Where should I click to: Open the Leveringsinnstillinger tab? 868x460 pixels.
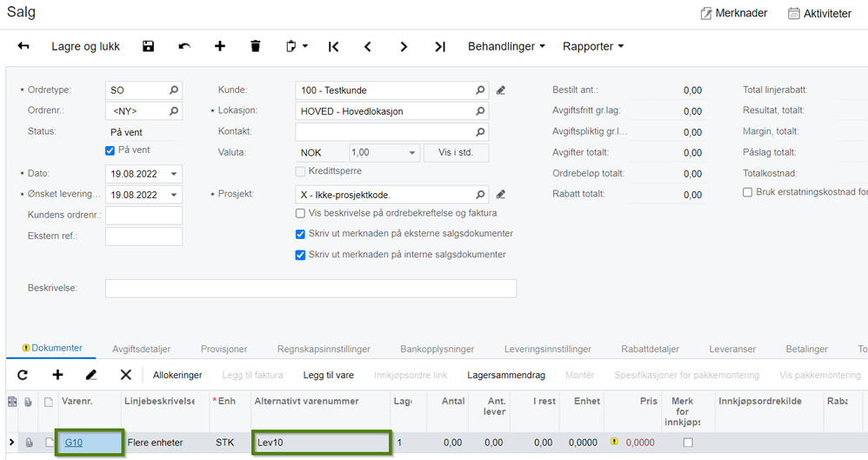pos(547,350)
